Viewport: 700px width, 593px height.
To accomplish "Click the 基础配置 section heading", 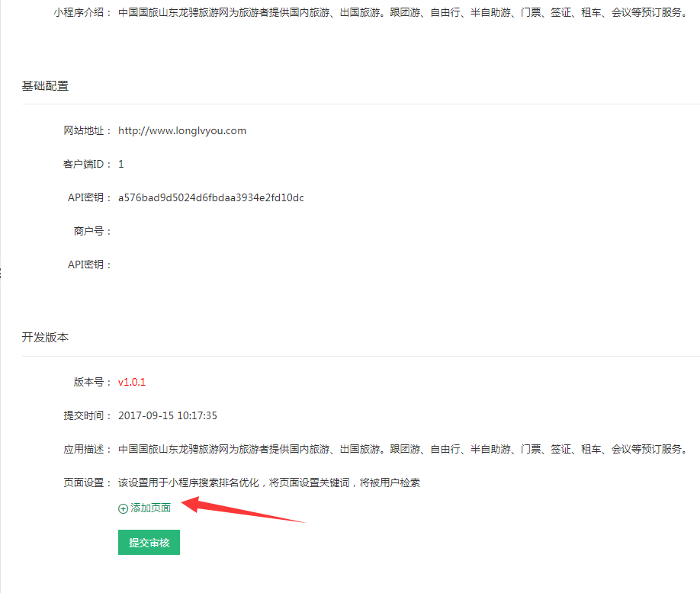I will 45,86.
